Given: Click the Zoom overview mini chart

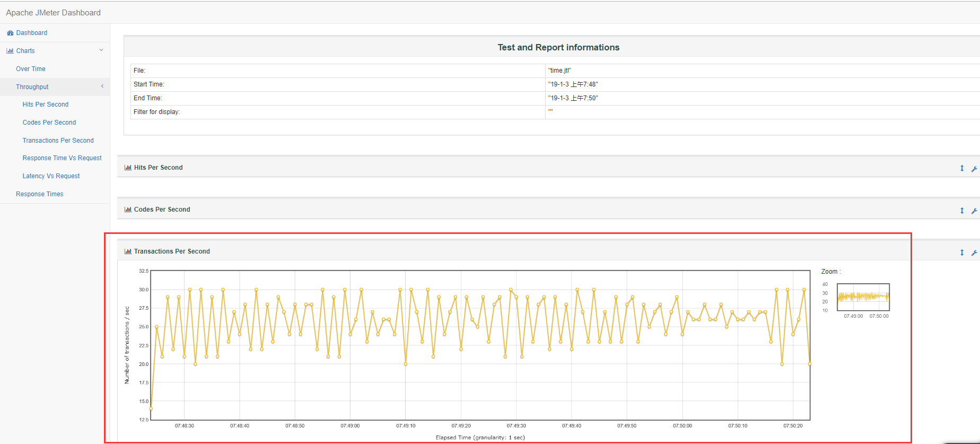Looking at the screenshot, I should [x=863, y=297].
